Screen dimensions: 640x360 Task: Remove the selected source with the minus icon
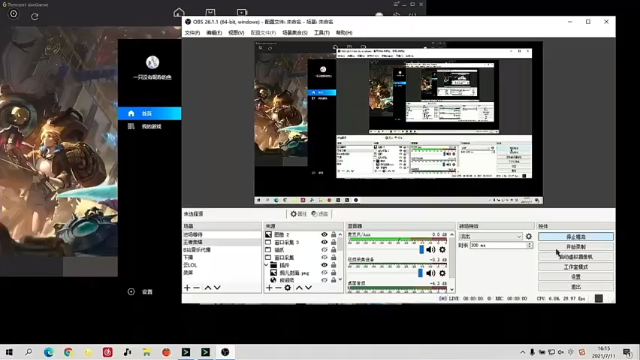[x=278, y=288]
